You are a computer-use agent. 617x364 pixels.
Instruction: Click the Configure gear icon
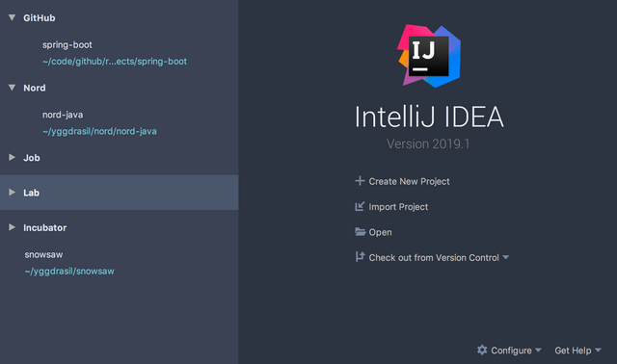click(482, 350)
